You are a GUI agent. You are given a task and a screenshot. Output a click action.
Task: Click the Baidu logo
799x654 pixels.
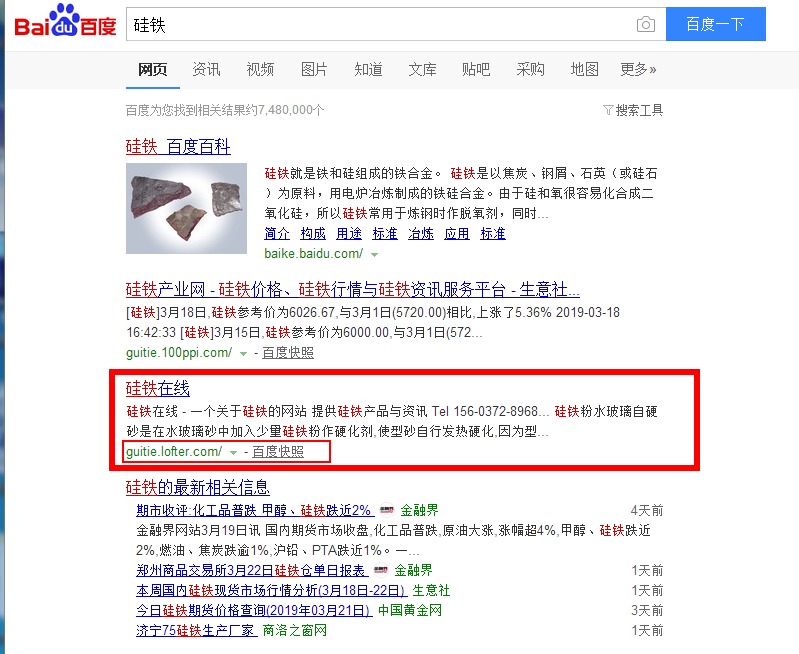coord(65,21)
